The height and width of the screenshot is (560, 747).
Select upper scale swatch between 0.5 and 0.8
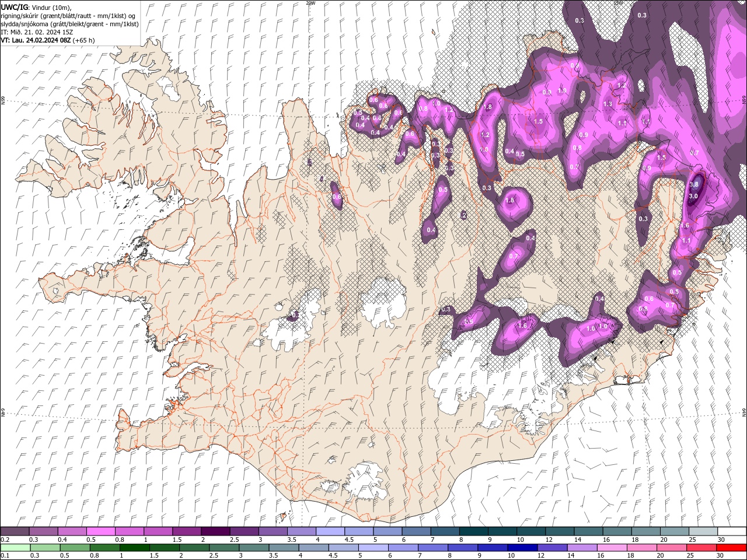(101, 531)
